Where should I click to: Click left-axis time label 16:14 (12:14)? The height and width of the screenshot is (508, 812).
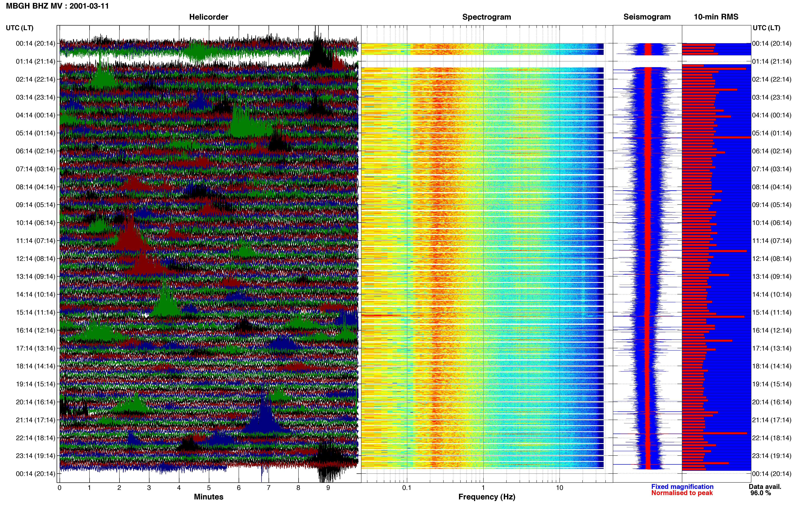pos(36,330)
